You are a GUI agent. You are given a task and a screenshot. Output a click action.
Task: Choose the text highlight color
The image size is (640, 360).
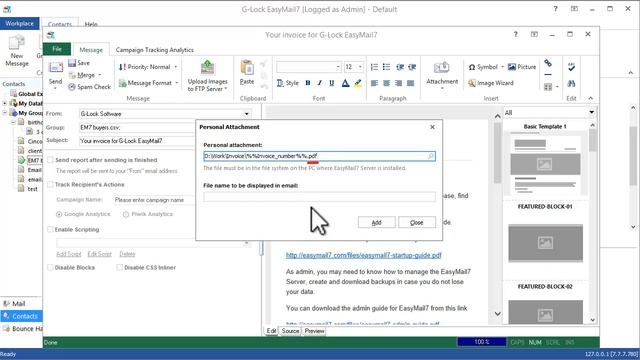358,83
